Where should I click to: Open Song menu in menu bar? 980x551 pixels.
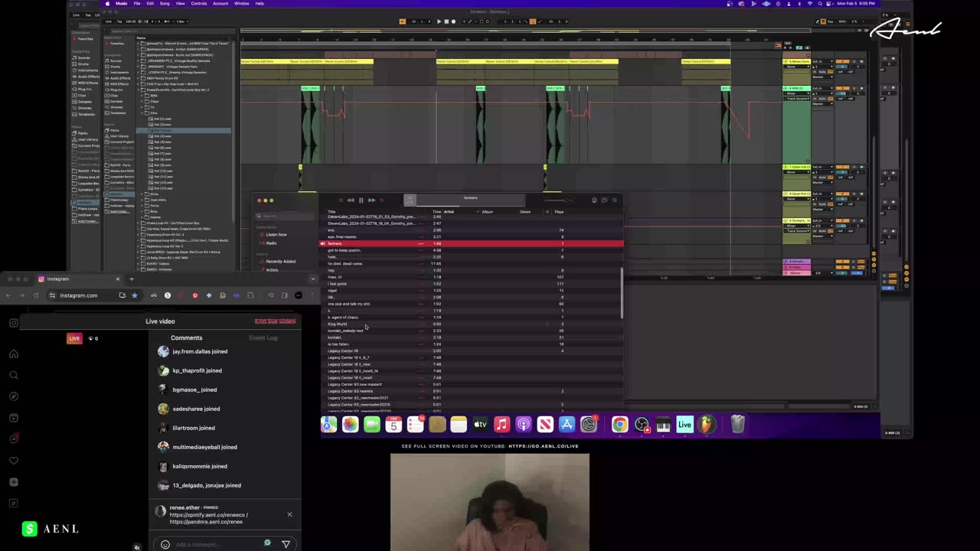165,3
